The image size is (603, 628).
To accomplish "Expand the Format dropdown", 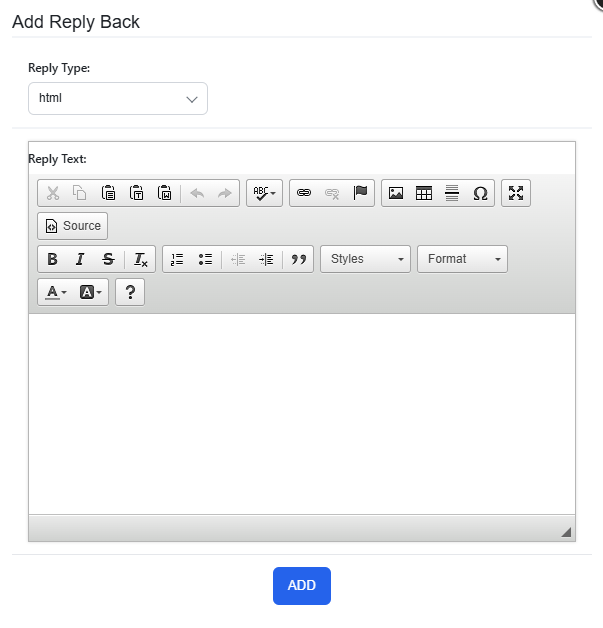I will coord(462,259).
